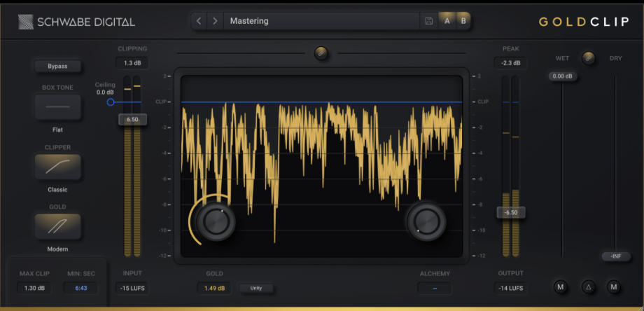644x311 pixels.
Task: Click the input/output link icon above the display
Action: (x=321, y=53)
